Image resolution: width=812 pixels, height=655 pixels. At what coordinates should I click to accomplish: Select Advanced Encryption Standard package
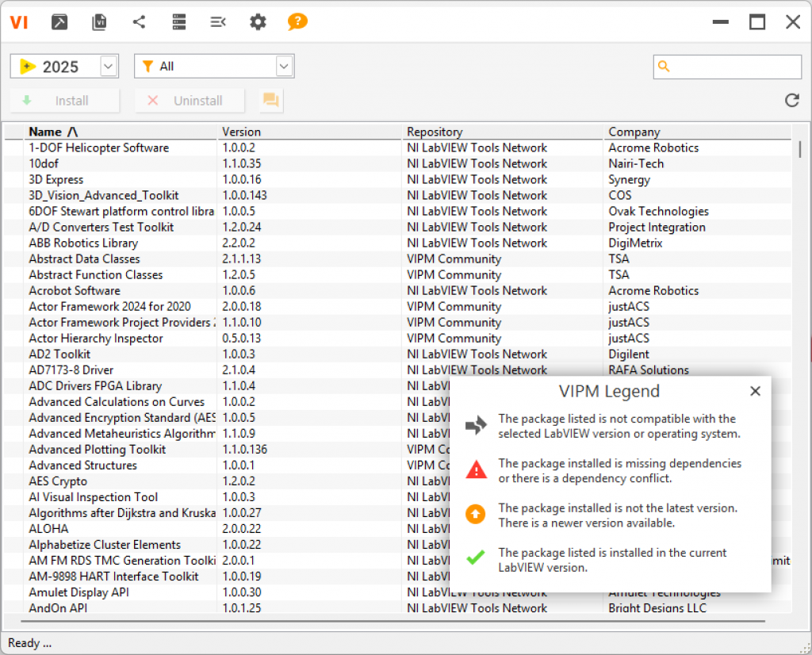(228, 418)
